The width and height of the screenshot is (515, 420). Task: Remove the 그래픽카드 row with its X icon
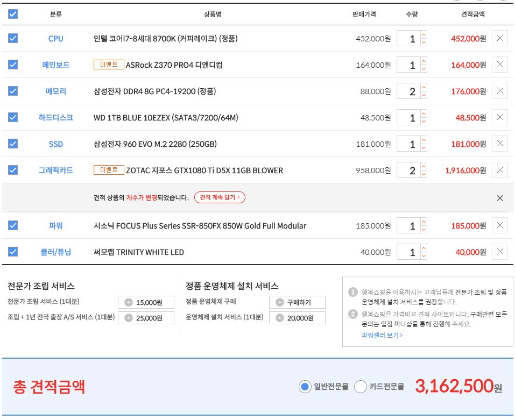pos(500,170)
